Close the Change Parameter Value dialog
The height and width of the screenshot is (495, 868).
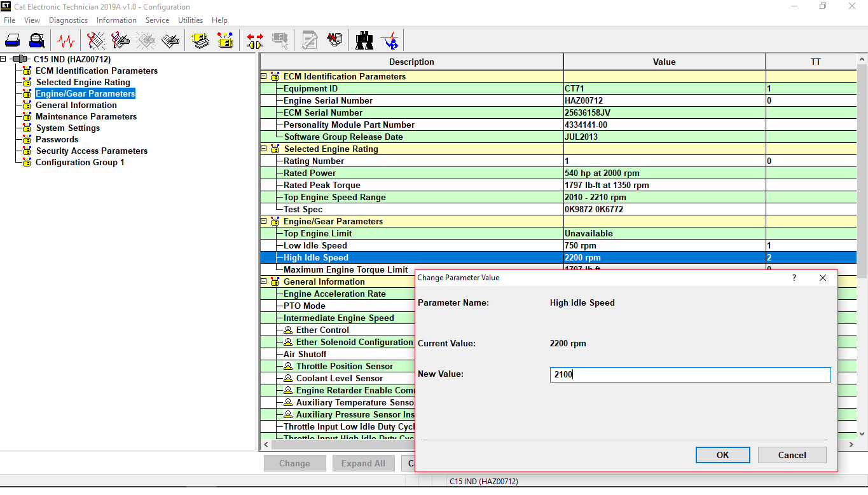pyautogui.click(x=823, y=278)
